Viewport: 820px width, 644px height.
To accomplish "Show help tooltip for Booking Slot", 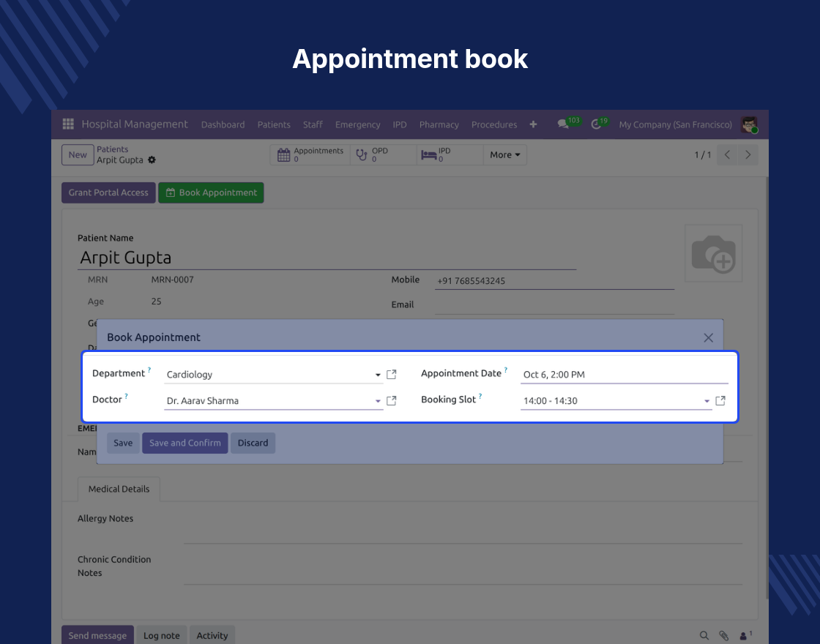I will click(x=480, y=396).
